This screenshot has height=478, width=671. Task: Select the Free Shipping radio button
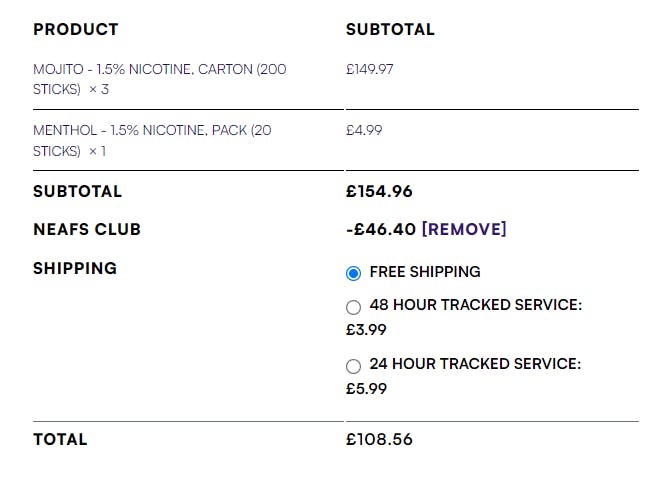[353, 273]
